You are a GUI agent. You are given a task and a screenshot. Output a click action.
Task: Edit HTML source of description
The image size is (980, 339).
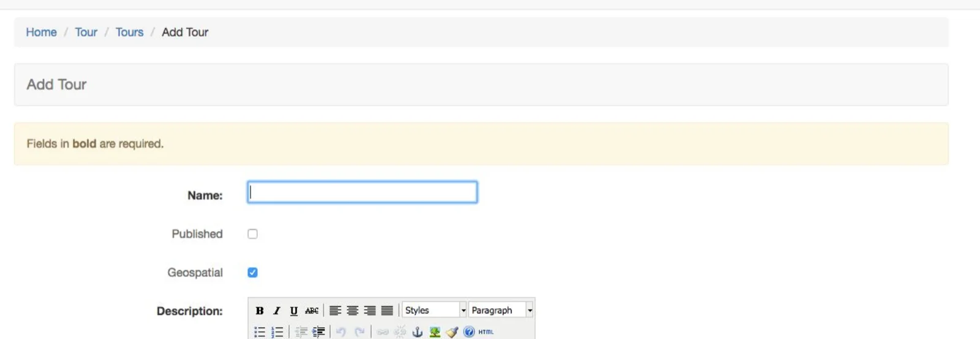(x=486, y=332)
